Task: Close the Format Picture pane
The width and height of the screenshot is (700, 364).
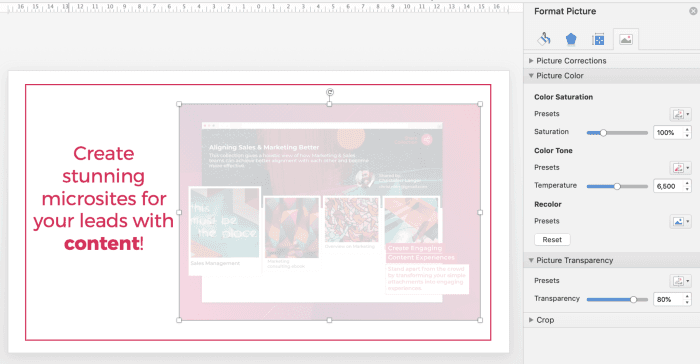Action: [x=693, y=11]
